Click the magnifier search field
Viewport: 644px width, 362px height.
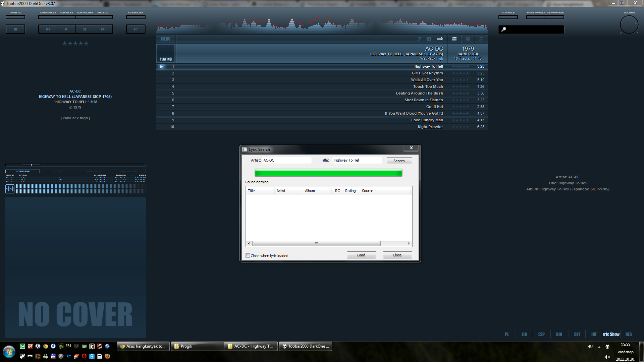(x=531, y=29)
